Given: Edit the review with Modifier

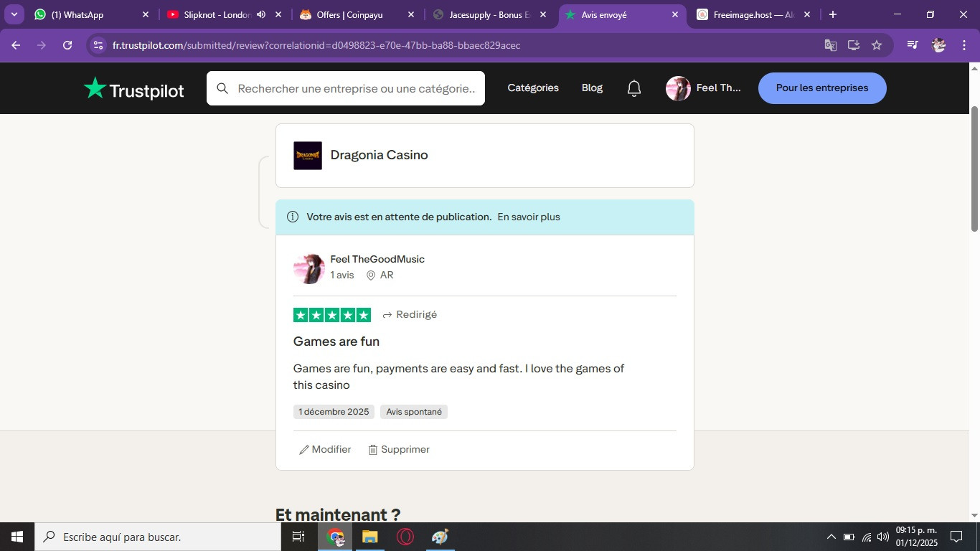Looking at the screenshot, I should click(x=325, y=450).
